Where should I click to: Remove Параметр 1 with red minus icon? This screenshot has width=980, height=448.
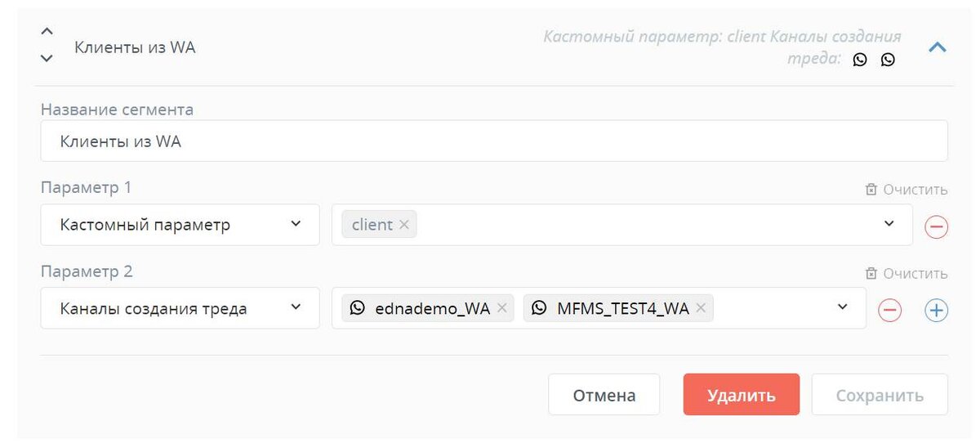[x=936, y=226]
